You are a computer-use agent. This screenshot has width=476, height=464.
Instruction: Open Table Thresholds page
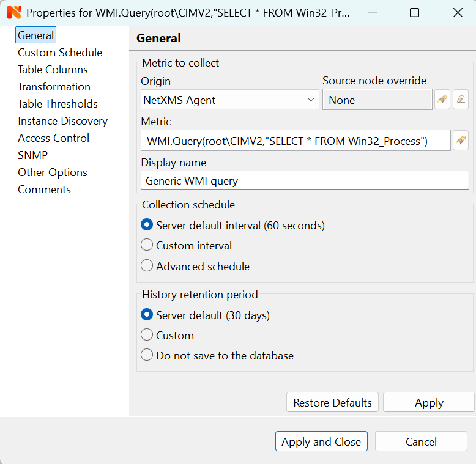point(58,104)
